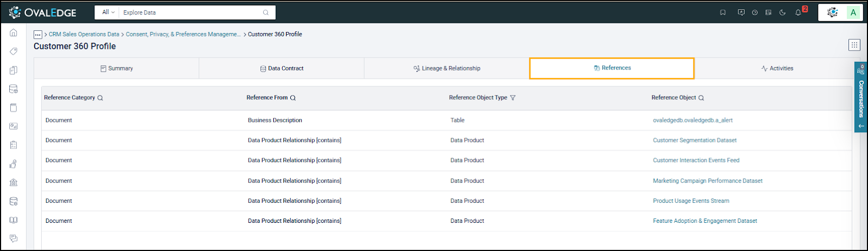
Task: Click the nine-dot grid menu icon
Action: pyautogui.click(x=854, y=45)
